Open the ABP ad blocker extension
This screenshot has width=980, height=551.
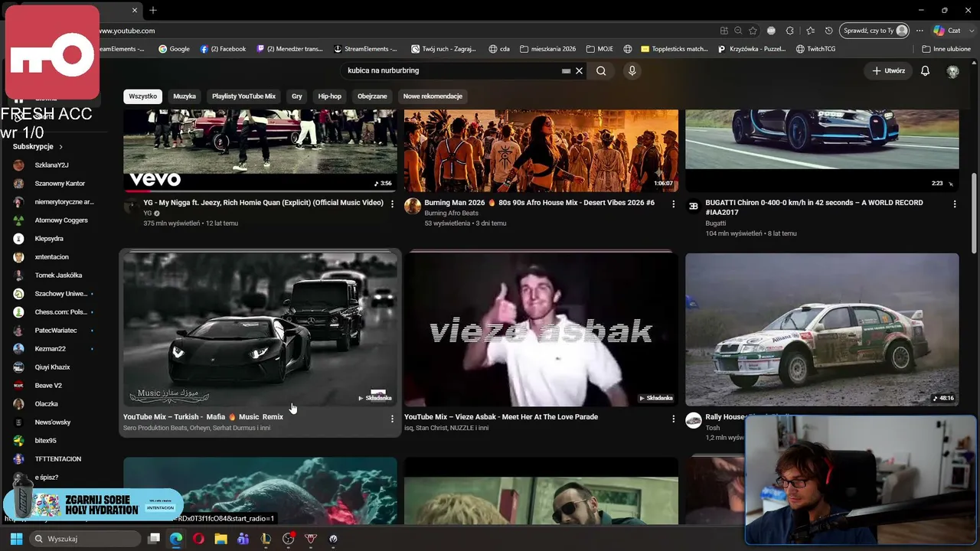tap(771, 31)
